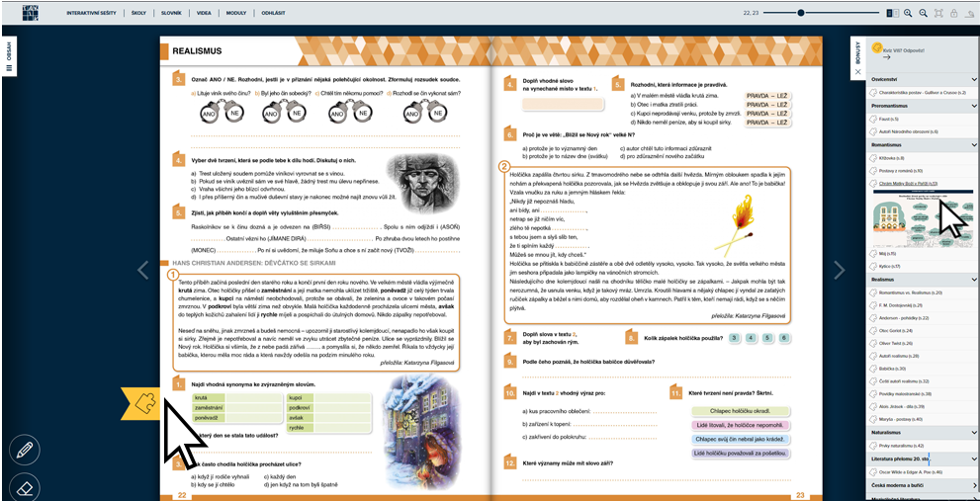Screen dimensions: 980x501
Task: Click Odhlásit to log out
Action: pos(273,13)
